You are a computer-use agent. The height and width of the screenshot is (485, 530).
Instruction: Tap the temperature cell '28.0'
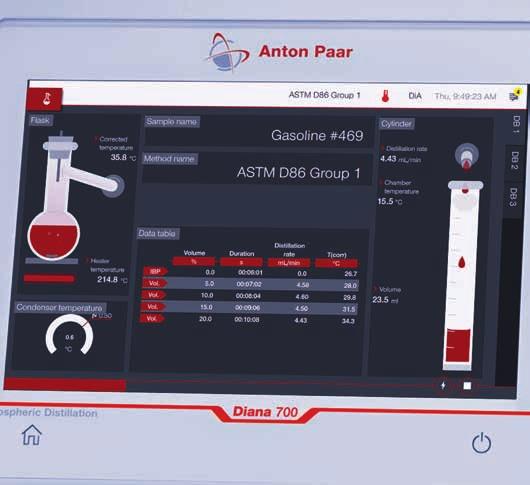click(350, 286)
